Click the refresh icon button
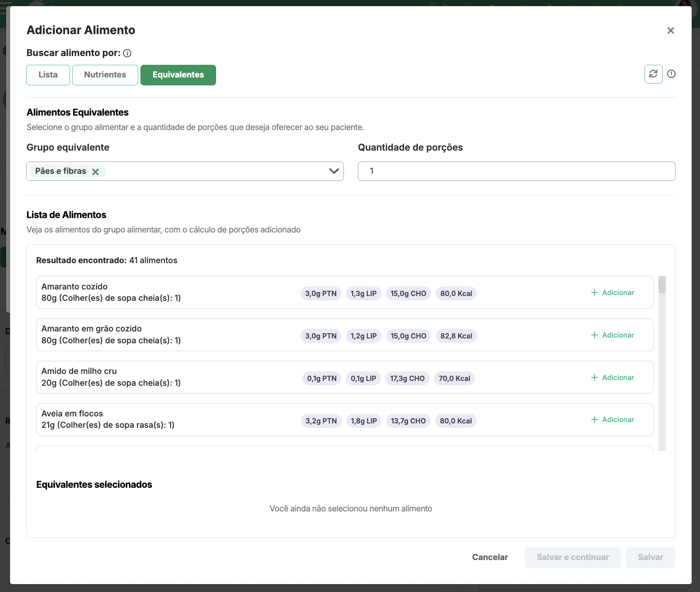 coord(653,74)
